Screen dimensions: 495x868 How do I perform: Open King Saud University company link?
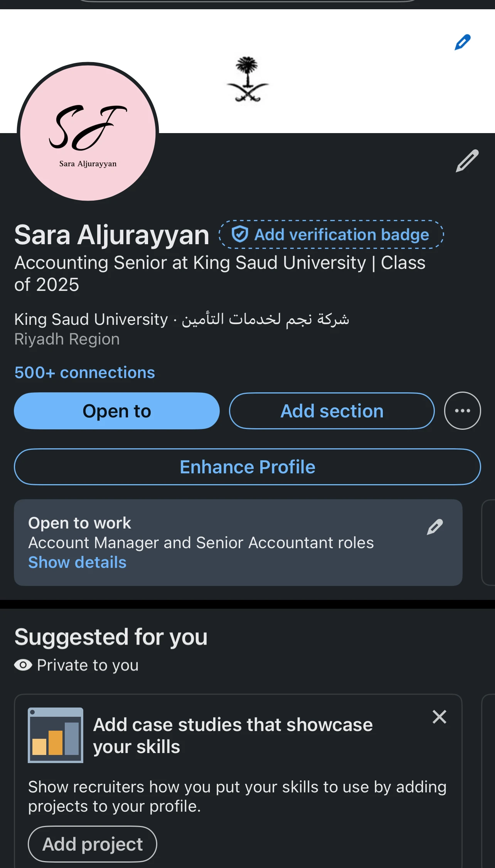pos(91,319)
